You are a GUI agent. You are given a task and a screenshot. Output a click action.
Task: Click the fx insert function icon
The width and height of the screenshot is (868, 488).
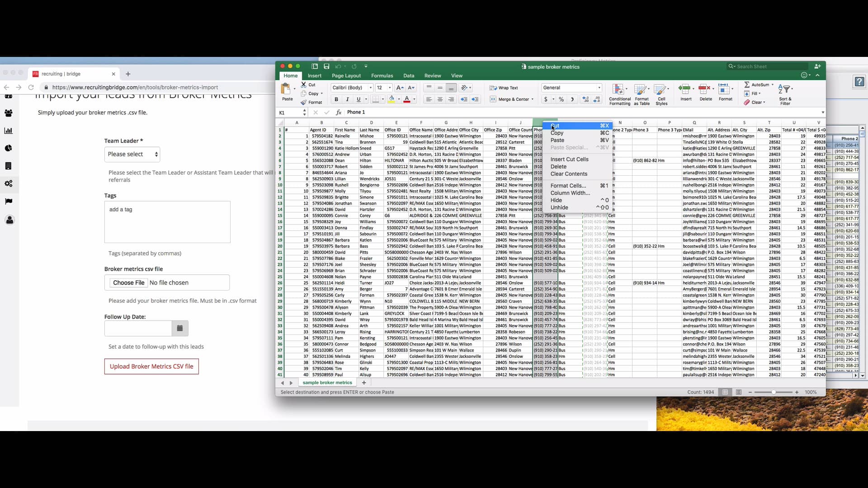[339, 112]
